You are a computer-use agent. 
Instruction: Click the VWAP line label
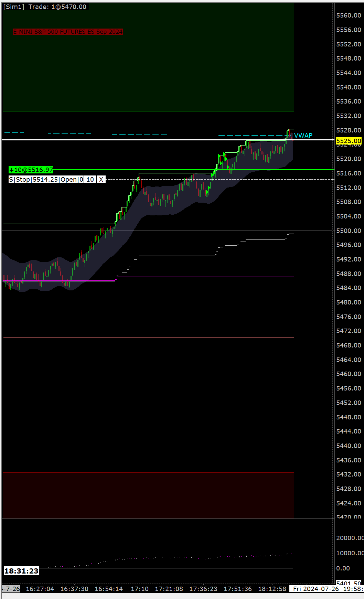pyautogui.click(x=303, y=136)
